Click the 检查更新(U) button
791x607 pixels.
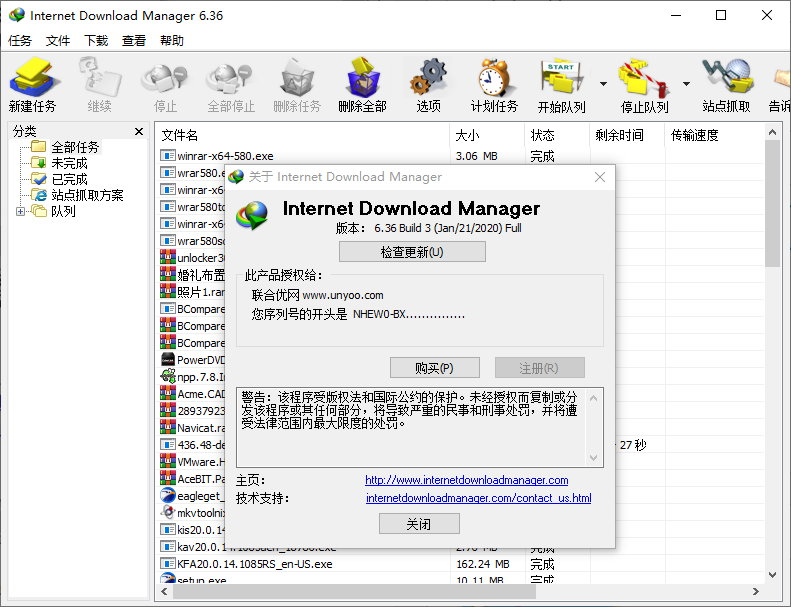[412, 252]
